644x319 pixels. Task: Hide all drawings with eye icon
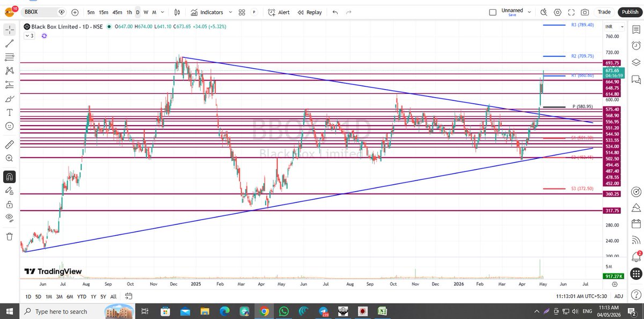coord(10,218)
